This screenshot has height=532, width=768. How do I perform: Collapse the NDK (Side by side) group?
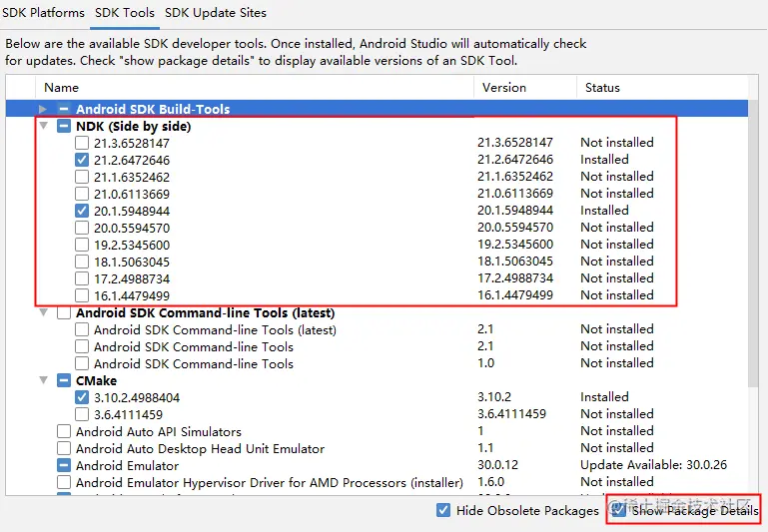tap(44, 126)
